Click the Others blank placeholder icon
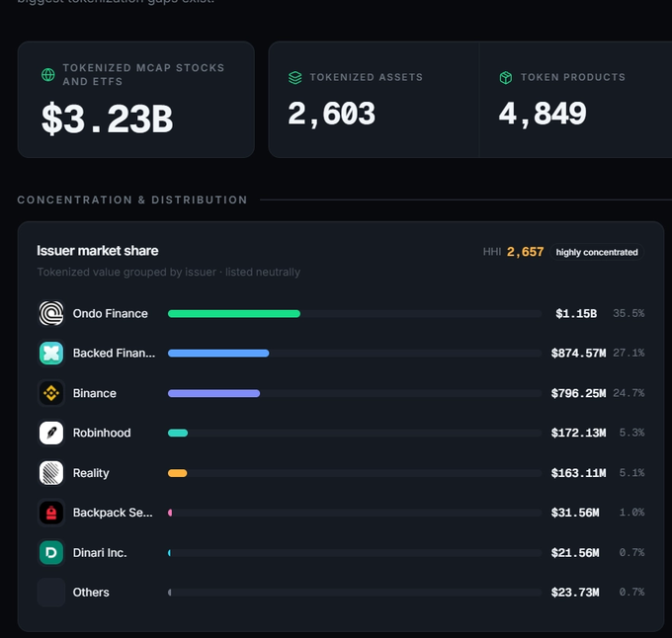 tap(51, 593)
